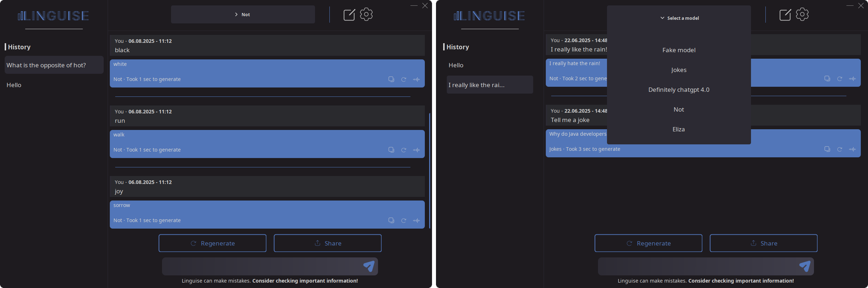Click Regenerate button in left window

point(212,243)
